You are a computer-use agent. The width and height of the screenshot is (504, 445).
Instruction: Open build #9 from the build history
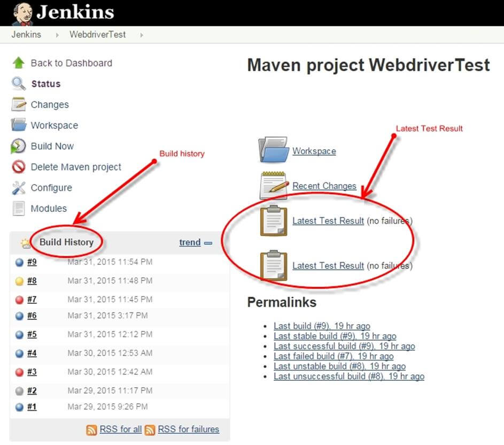click(x=32, y=262)
